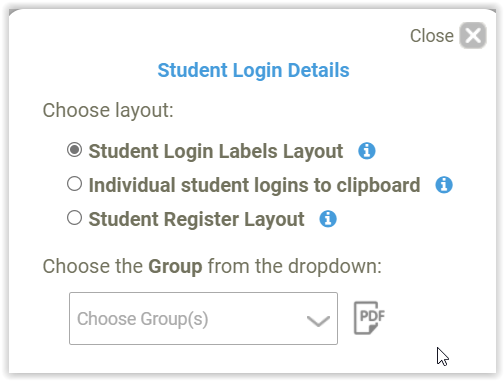The image size is (504, 381).
Task: View info icon for Student Register Layout
Action: (x=328, y=219)
